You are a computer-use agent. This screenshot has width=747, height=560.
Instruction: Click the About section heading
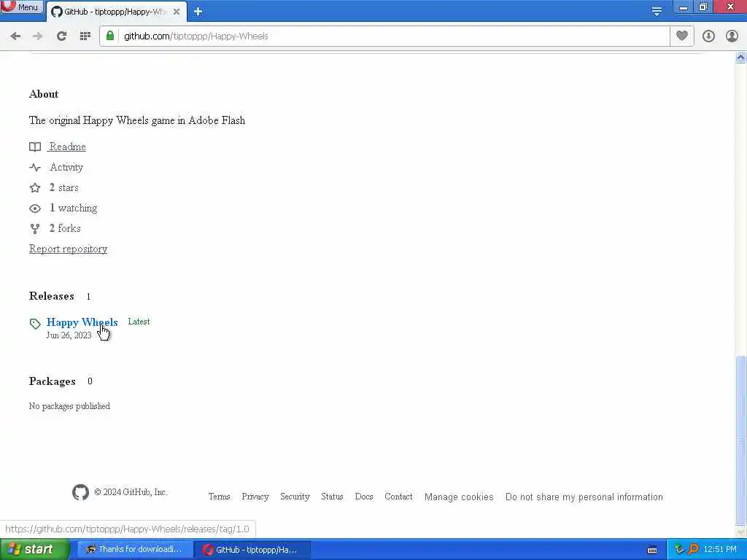44,94
